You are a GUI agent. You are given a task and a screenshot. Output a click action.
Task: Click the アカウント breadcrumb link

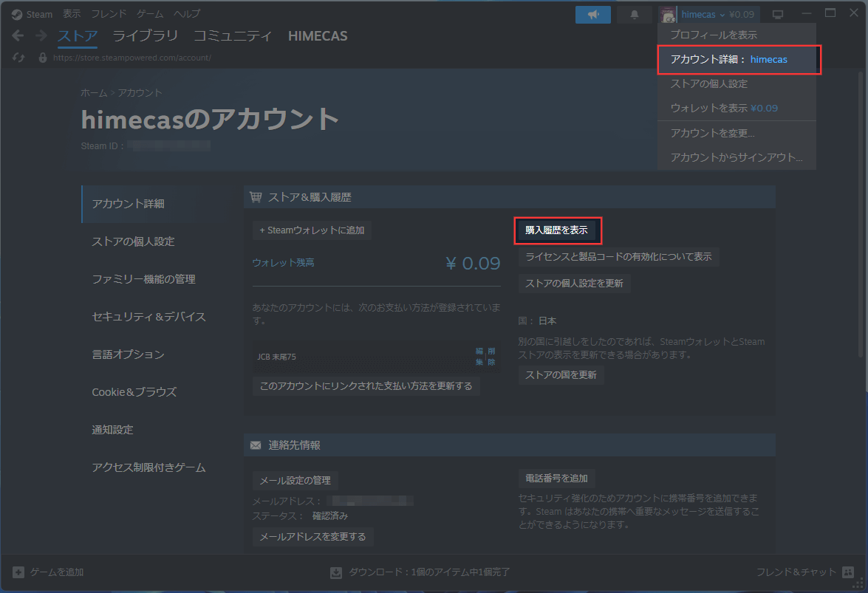(140, 93)
